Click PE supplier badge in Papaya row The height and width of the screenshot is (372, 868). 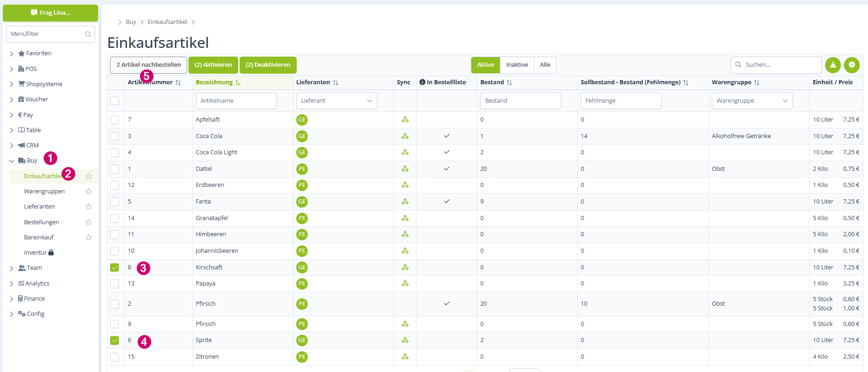click(302, 284)
